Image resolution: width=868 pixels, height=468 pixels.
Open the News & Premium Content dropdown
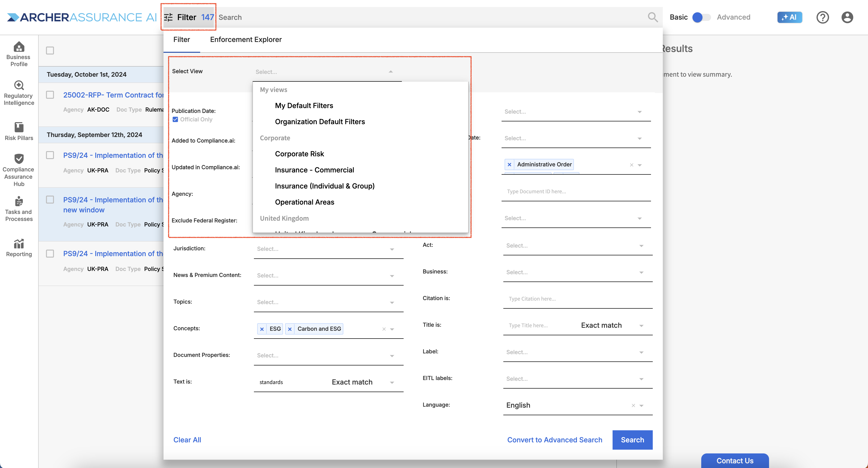(x=329, y=276)
